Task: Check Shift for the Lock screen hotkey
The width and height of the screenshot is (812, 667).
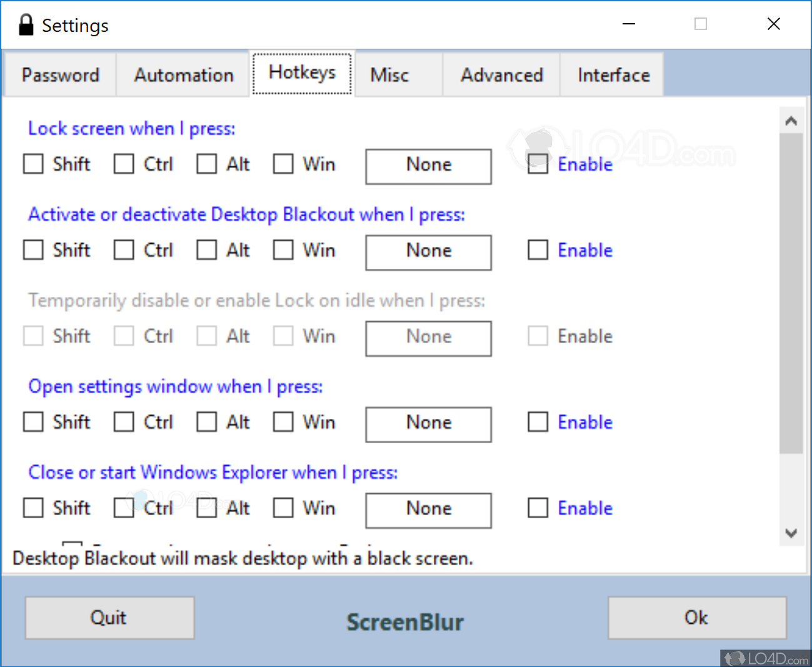Action: click(33, 164)
